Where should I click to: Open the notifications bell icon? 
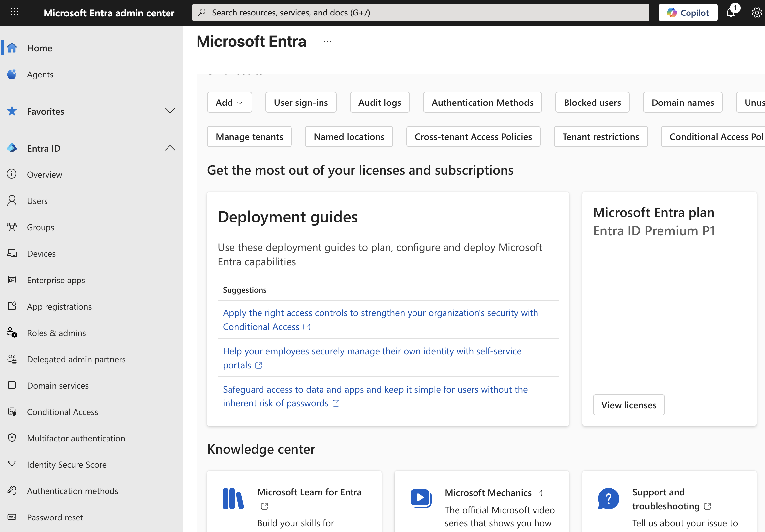[x=730, y=13]
